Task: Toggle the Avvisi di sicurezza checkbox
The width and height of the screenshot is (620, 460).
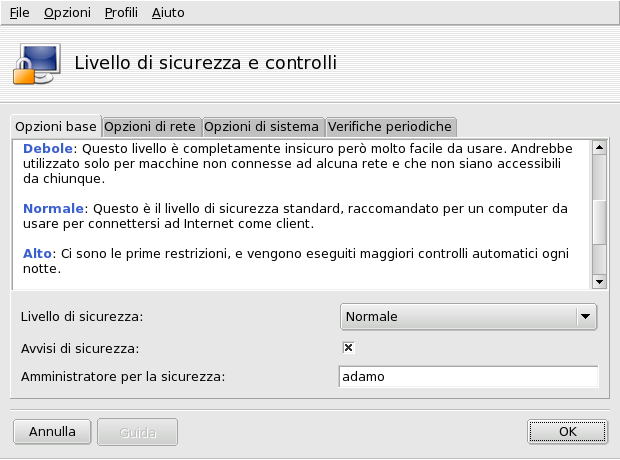Action: pos(349,347)
